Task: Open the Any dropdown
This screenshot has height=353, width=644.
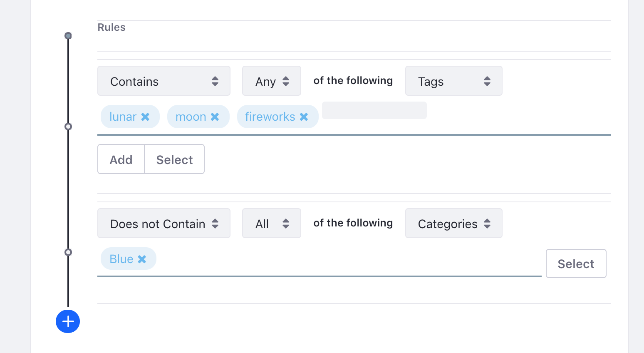Action: [272, 81]
